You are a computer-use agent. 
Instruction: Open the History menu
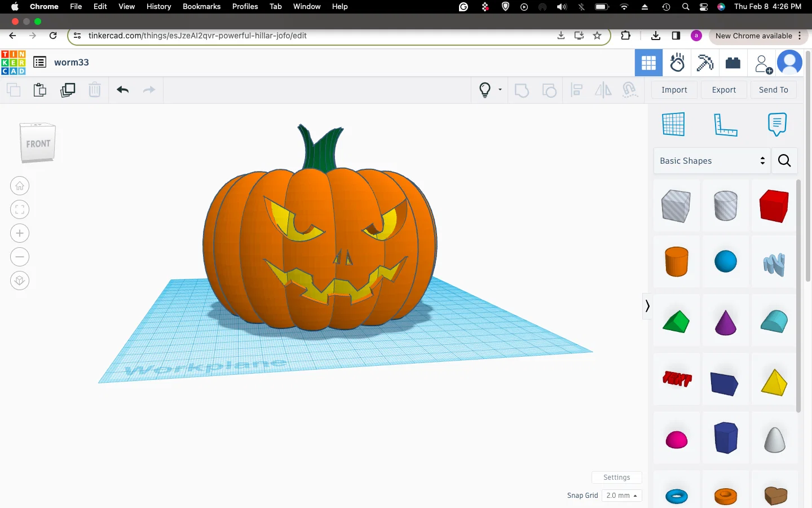pyautogui.click(x=158, y=6)
